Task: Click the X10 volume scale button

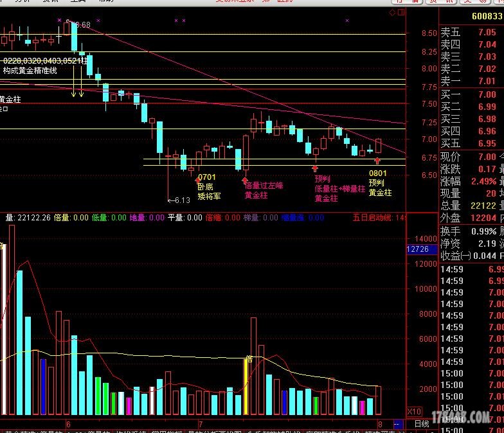Action: coord(414,411)
